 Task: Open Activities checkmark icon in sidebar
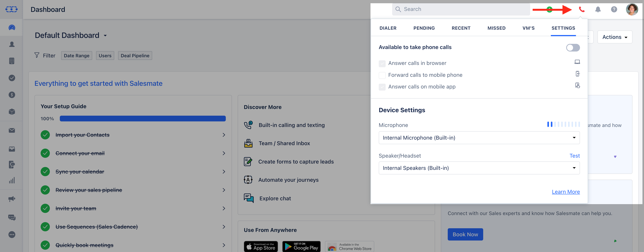[x=12, y=78]
